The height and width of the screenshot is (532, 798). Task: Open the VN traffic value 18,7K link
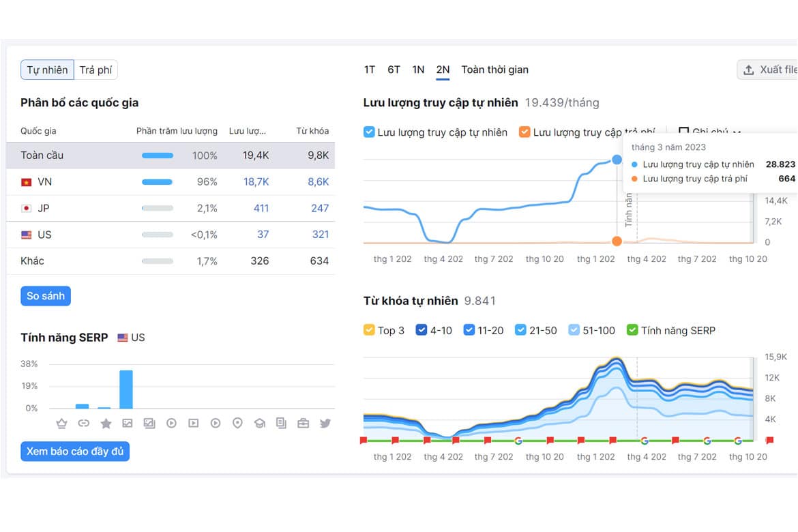pos(256,181)
